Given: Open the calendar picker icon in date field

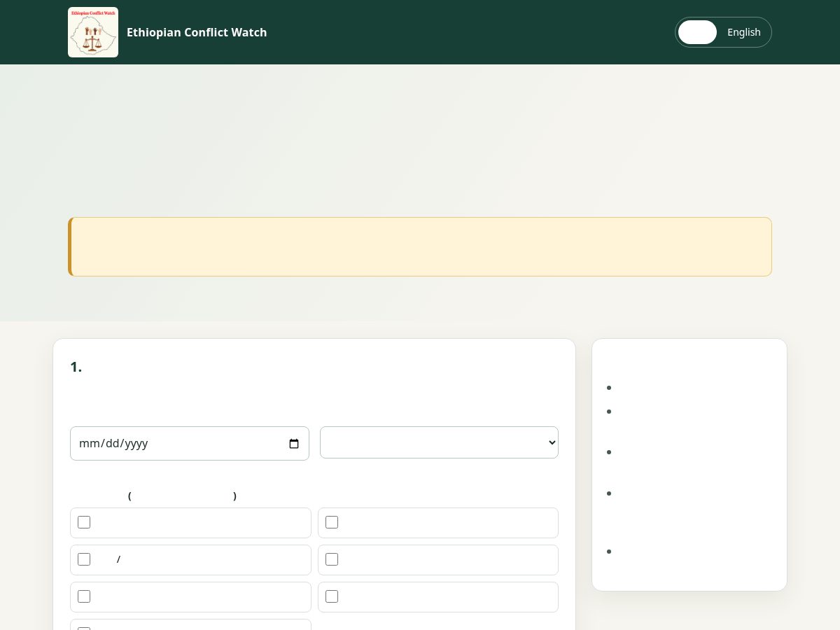Looking at the screenshot, I should click(x=294, y=444).
